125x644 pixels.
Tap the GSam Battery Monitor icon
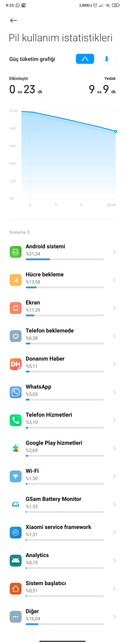pyautogui.click(x=16, y=504)
